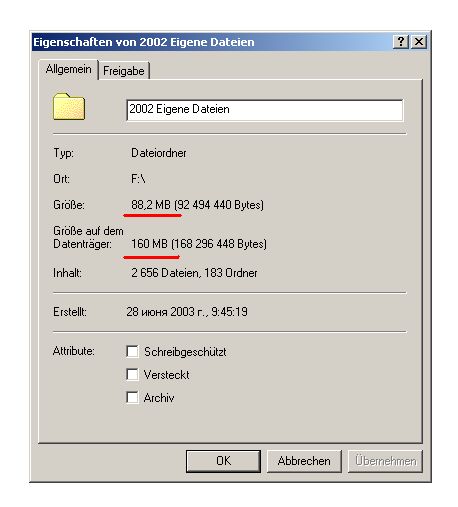Image resolution: width=458 pixels, height=507 pixels.
Task: Click the folder name field '2002 Eigene Dateien'
Action: (x=265, y=110)
